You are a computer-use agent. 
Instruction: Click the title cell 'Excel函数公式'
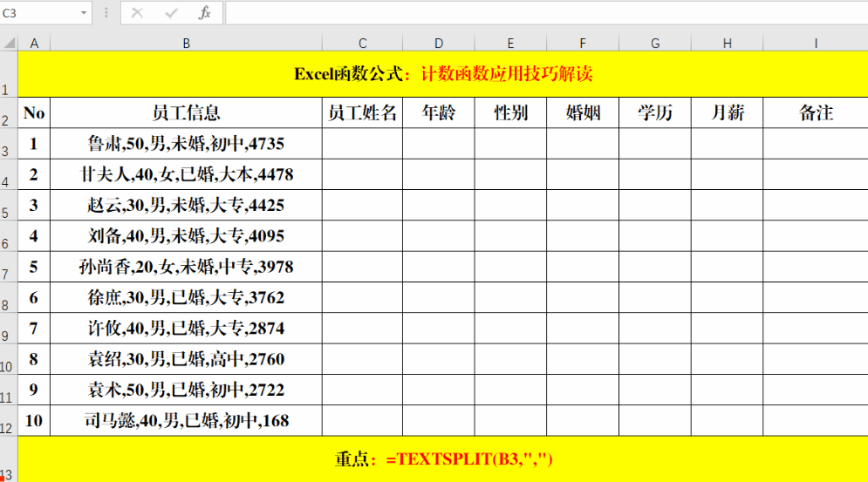pos(443,74)
